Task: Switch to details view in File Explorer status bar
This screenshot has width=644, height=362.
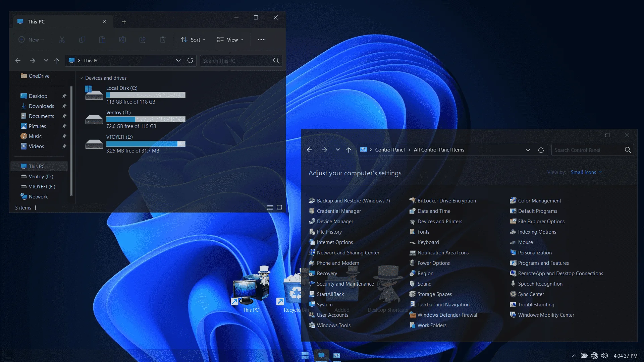Action: pos(270,207)
